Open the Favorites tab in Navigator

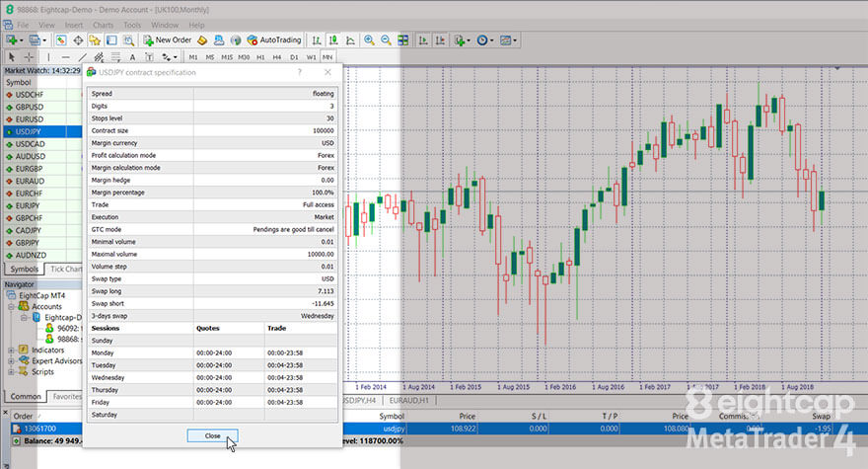click(x=66, y=396)
